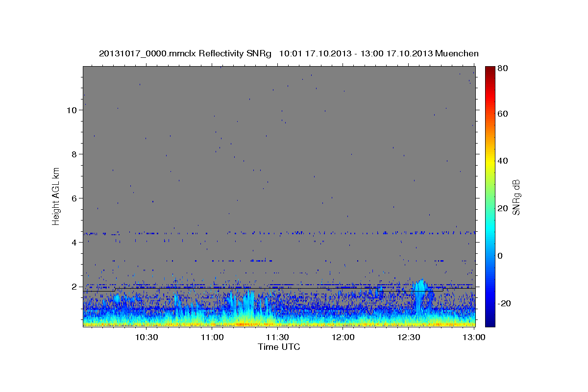Click the 'Time UTC' axis label
588x392 pixels.
pyautogui.click(x=279, y=347)
